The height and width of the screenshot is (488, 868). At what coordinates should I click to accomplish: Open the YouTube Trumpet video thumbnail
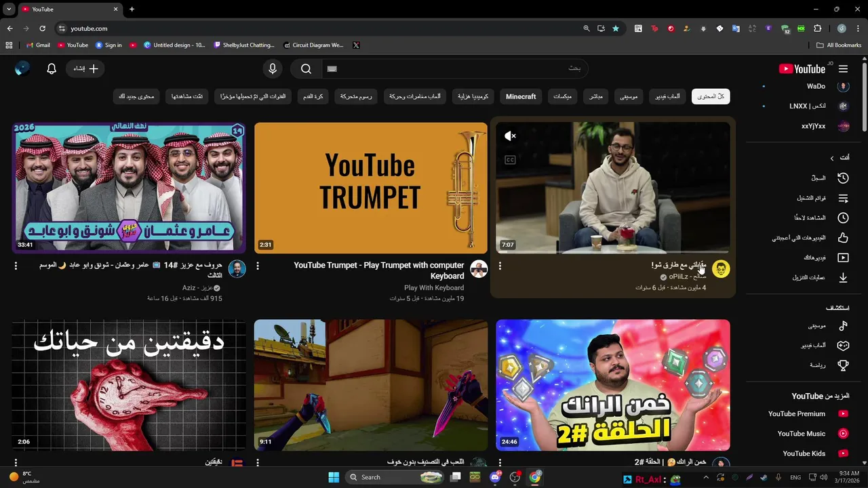[x=371, y=188]
